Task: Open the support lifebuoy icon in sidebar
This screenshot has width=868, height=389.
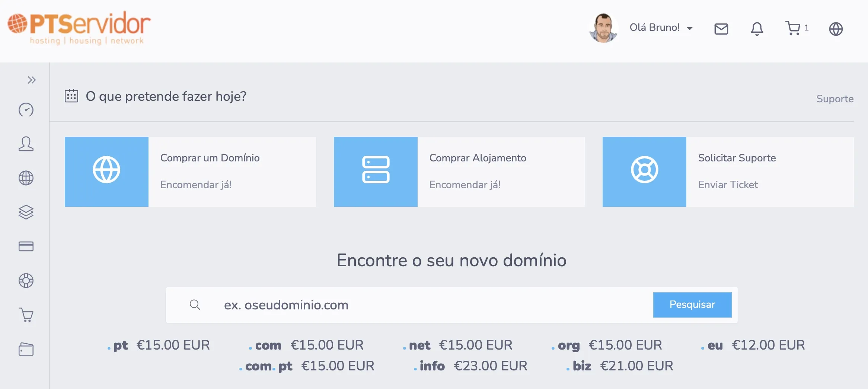Action: coord(26,281)
